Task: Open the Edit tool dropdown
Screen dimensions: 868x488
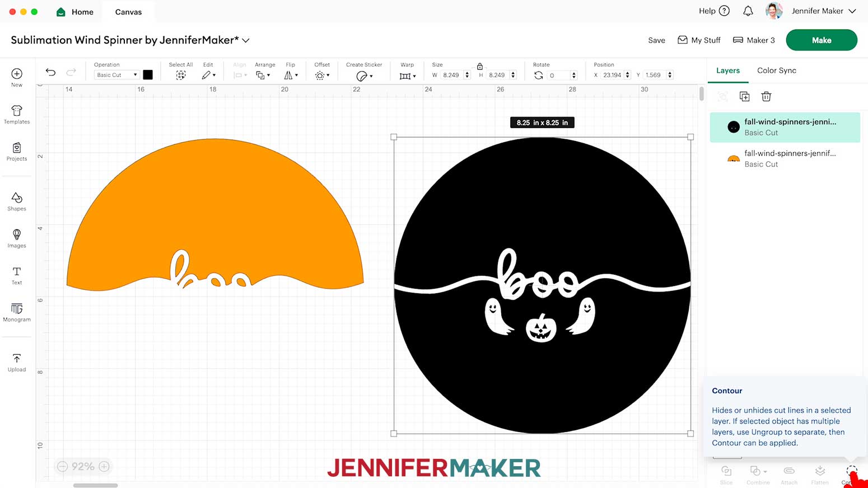Action: click(x=209, y=75)
